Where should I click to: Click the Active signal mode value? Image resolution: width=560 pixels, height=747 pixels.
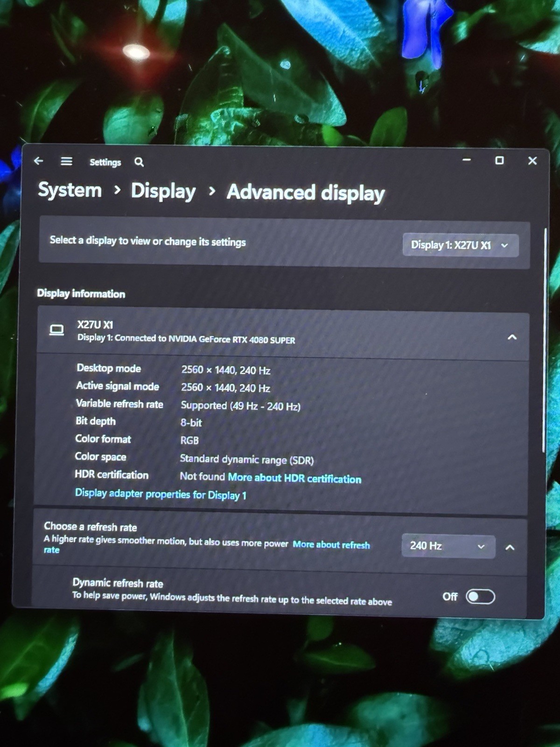[225, 388]
